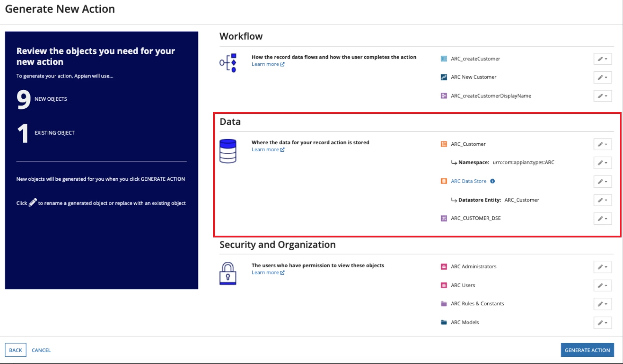Open edit dropdown for ARC New Customer
Viewport: 623px width, 364px height.
click(603, 77)
